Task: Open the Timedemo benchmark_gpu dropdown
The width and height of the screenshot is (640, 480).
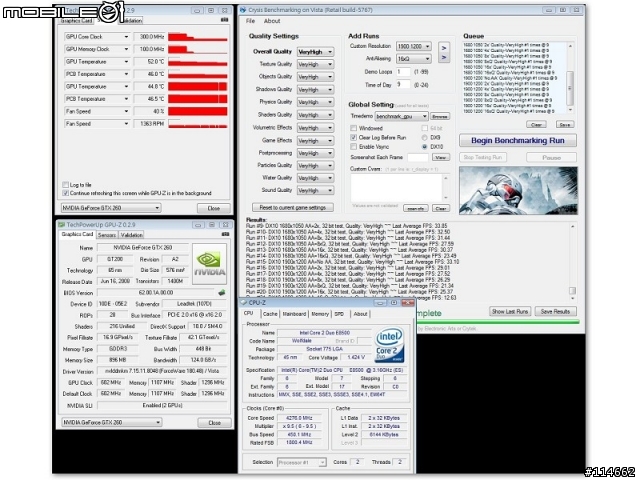Action: click(x=401, y=116)
